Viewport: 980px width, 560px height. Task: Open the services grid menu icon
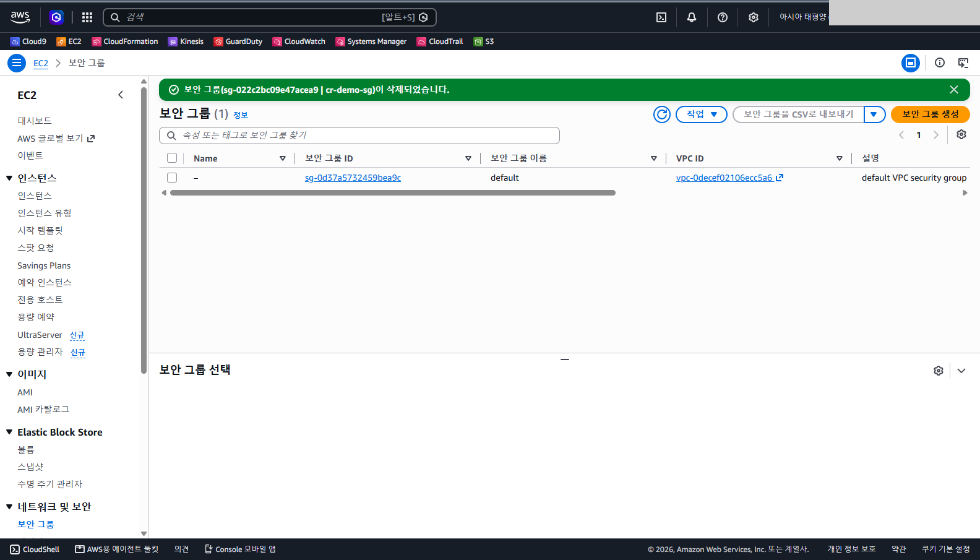[87, 17]
